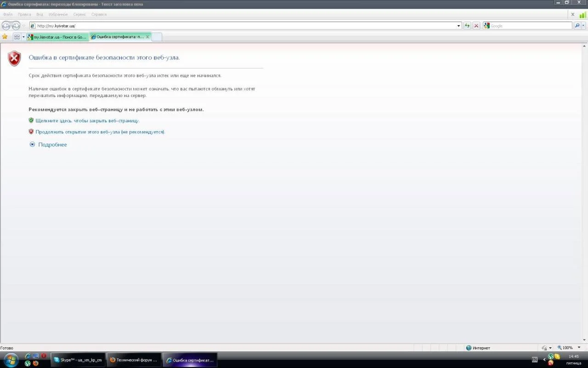
Task: Close the toolbar with the small X
Action: pos(573,14)
